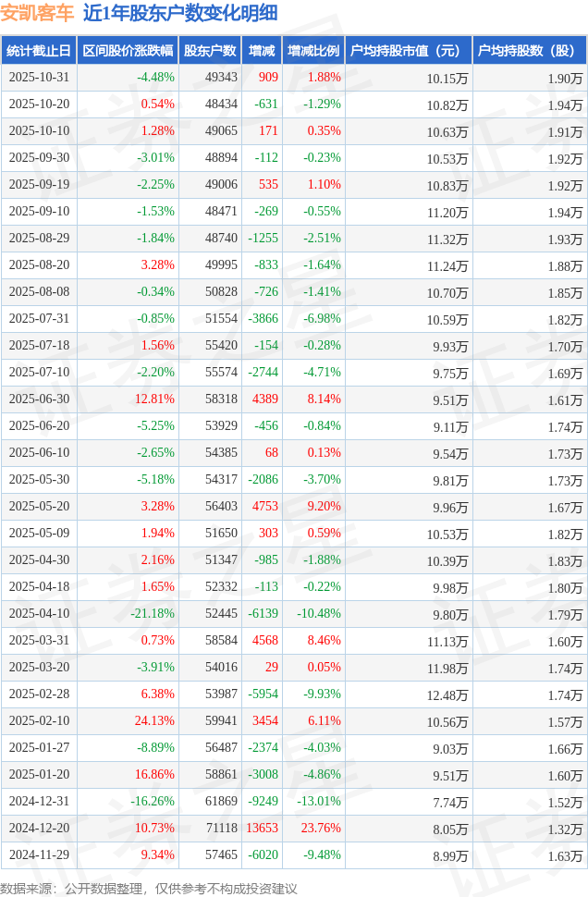Select the 户均持股市值（元） column header
Image resolution: width=588 pixels, height=897 pixels.
[x=407, y=51]
